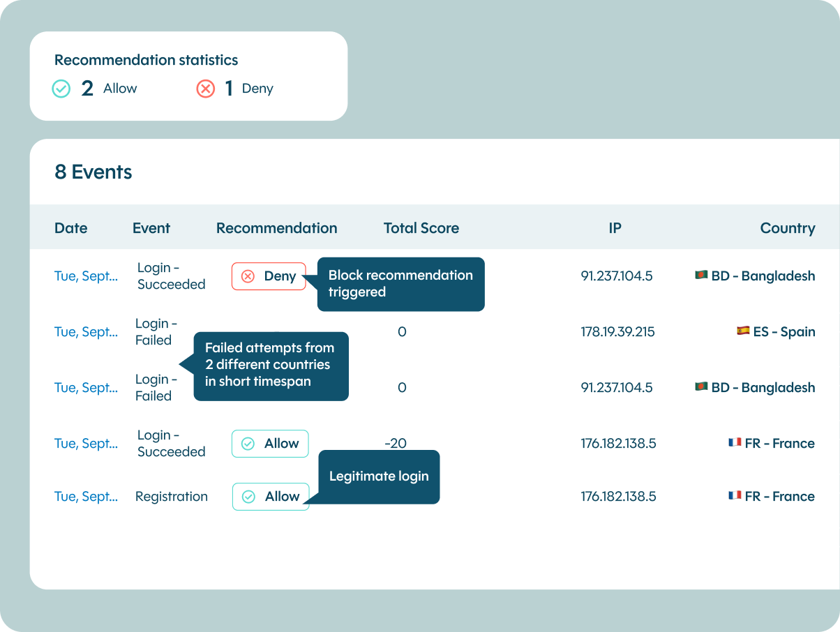Click the France flag in the -20 score row

tap(735, 443)
